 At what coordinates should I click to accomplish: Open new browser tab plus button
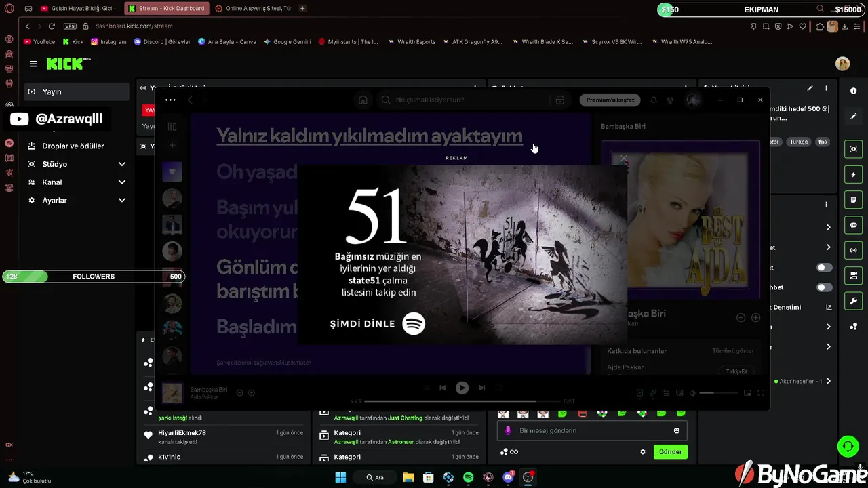pos(302,9)
